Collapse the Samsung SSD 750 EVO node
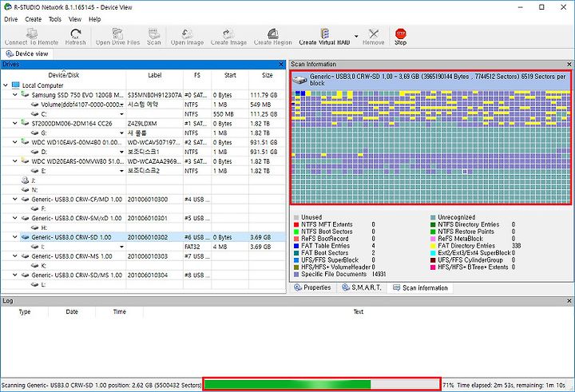This screenshot has height=392, width=575. pyautogui.click(x=15, y=95)
